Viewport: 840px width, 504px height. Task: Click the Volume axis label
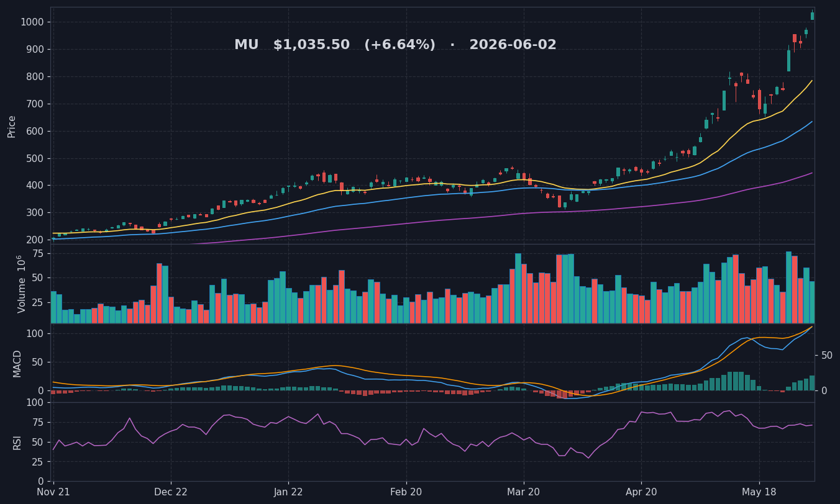21,284
